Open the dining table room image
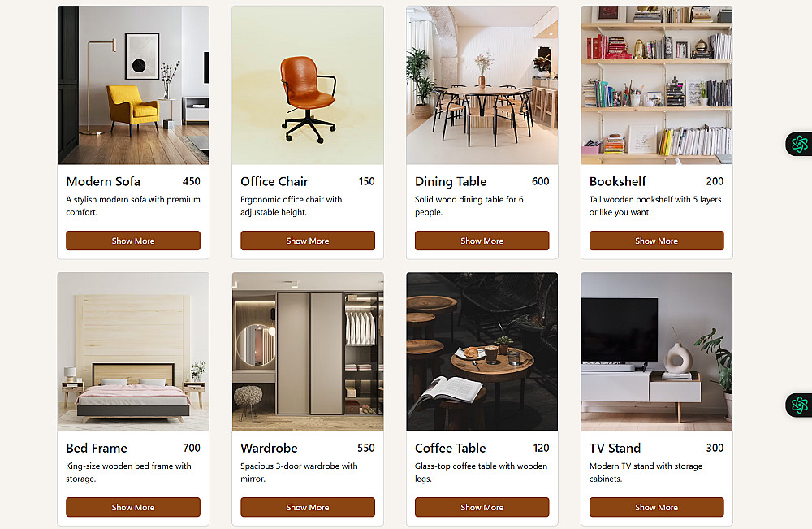 482,85
